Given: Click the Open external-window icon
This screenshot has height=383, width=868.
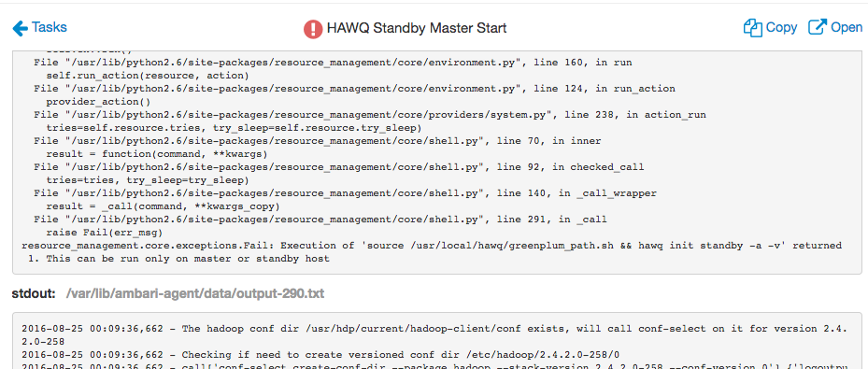Looking at the screenshot, I should [818, 28].
